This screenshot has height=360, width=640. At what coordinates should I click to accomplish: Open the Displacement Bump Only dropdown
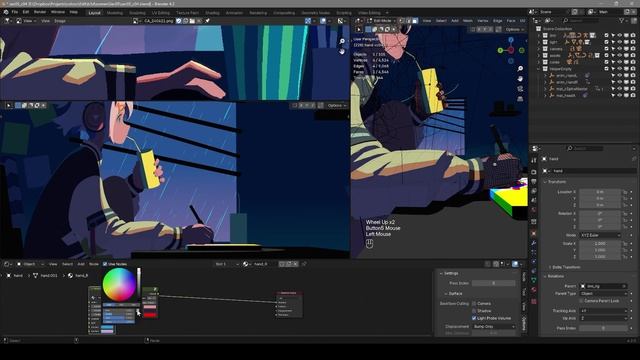coord(494,327)
